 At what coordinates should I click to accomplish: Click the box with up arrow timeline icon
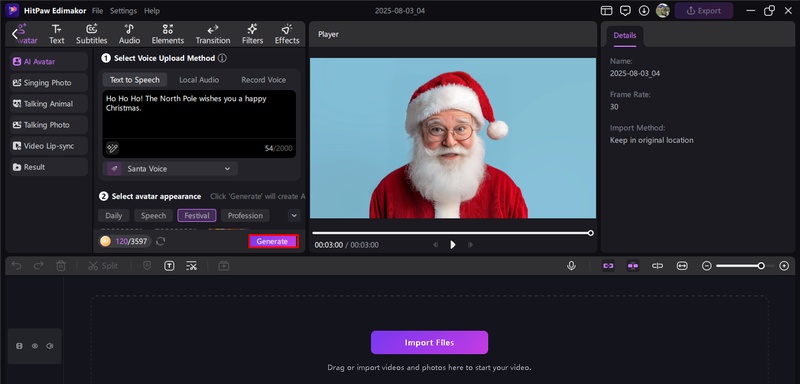coord(223,266)
